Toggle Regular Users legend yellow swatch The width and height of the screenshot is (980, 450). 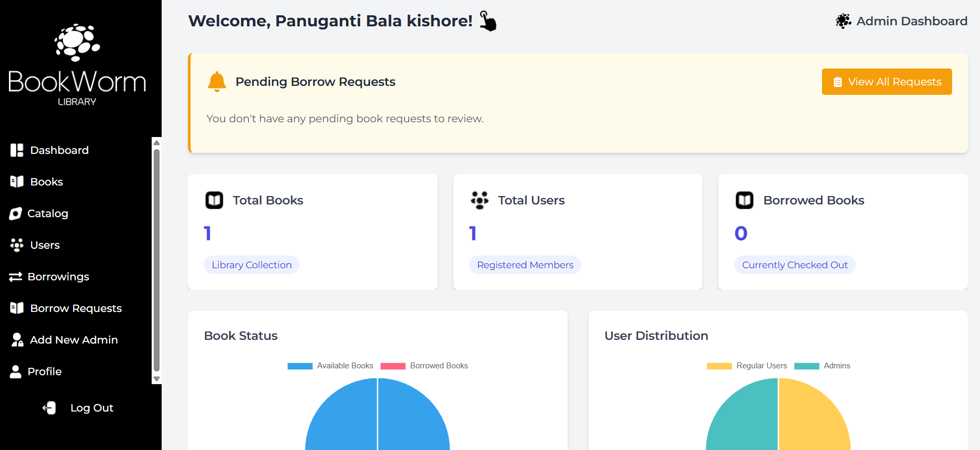coord(719,366)
